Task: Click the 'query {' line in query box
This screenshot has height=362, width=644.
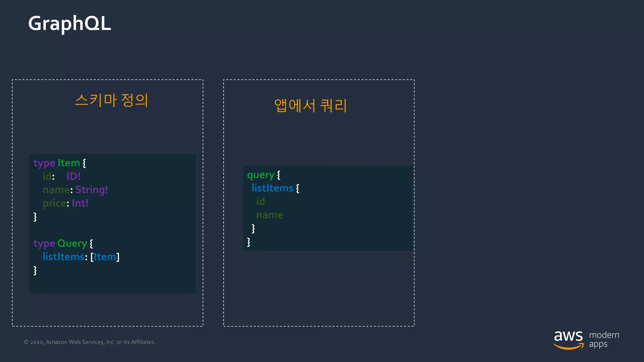Action: 264,175
